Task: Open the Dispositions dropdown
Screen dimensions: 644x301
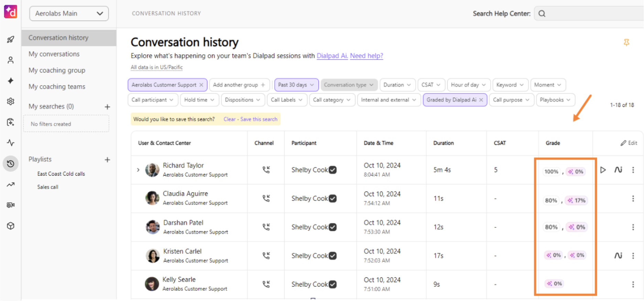Action: click(x=243, y=100)
